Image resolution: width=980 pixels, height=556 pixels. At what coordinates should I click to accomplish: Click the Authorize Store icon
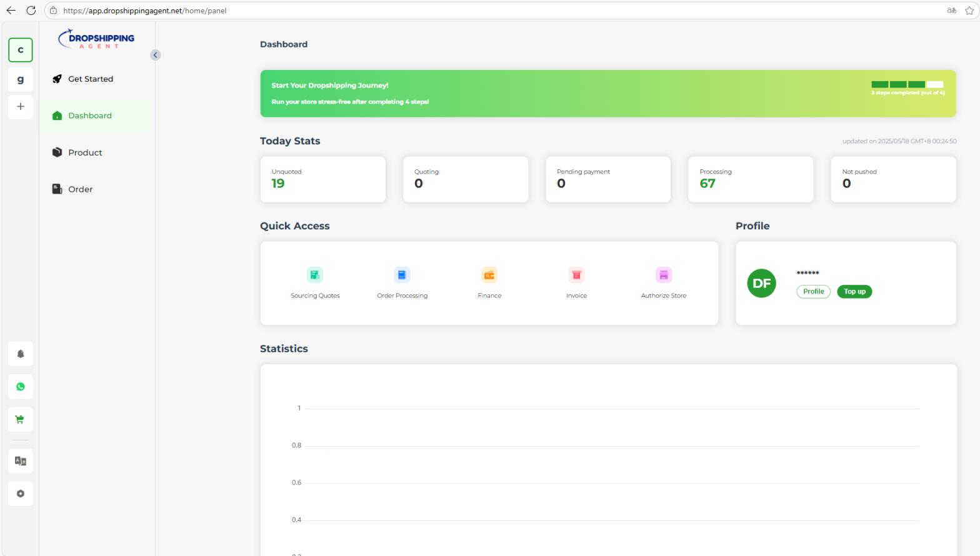click(x=664, y=275)
